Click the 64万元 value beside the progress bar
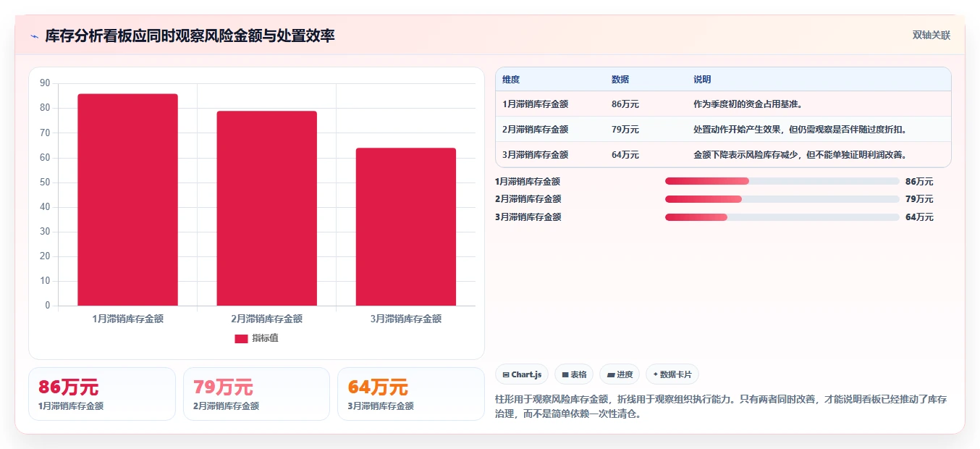980x449 pixels. [x=919, y=217]
